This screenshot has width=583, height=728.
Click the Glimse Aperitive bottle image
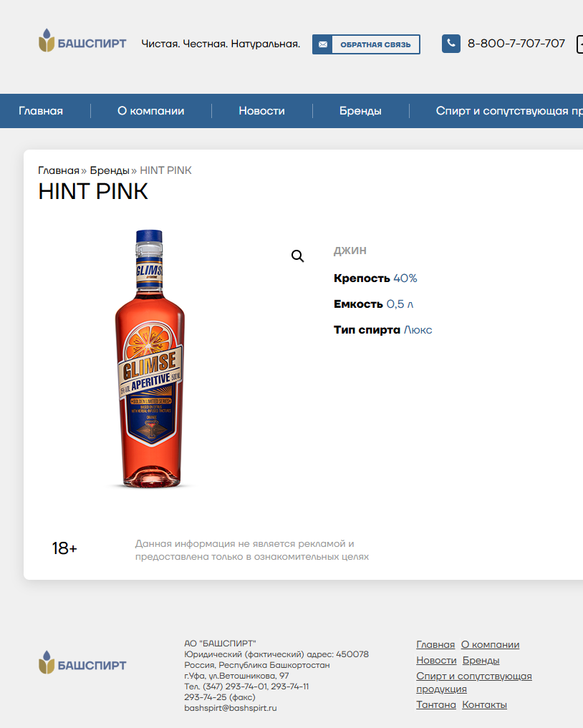point(150,358)
